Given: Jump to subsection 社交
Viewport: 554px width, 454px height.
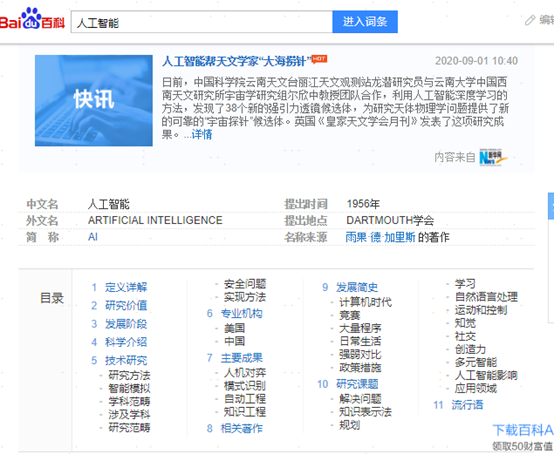Looking at the screenshot, I should pyautogui.click(x=465, y=336).
